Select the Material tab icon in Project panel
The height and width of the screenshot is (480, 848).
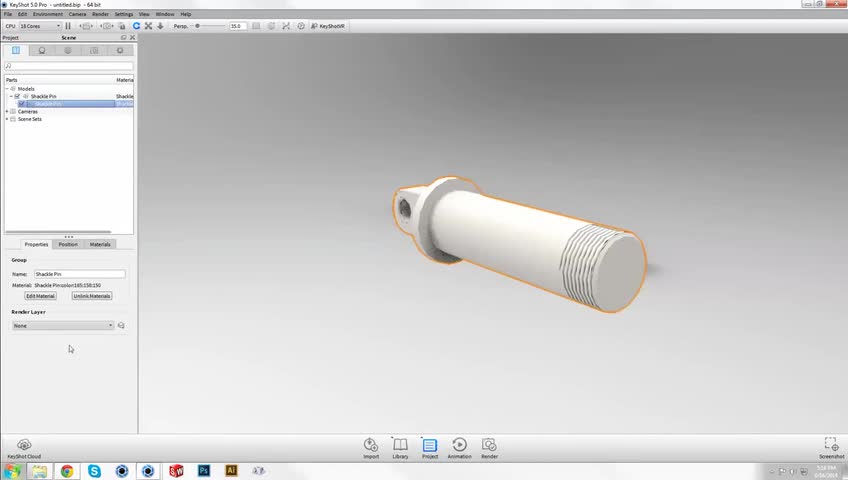tap(42, 50)
